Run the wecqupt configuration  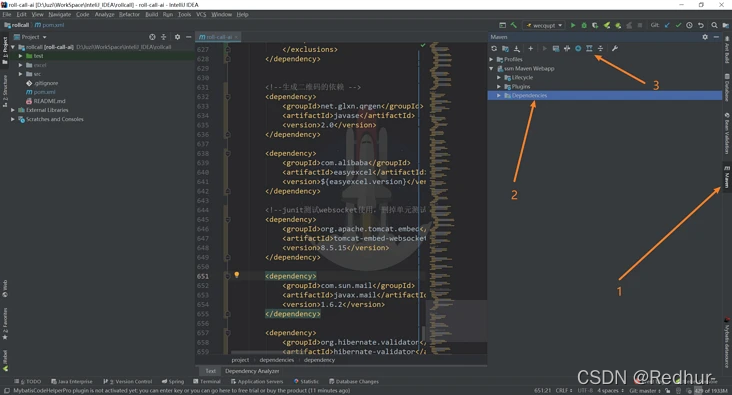click(573, 25)
